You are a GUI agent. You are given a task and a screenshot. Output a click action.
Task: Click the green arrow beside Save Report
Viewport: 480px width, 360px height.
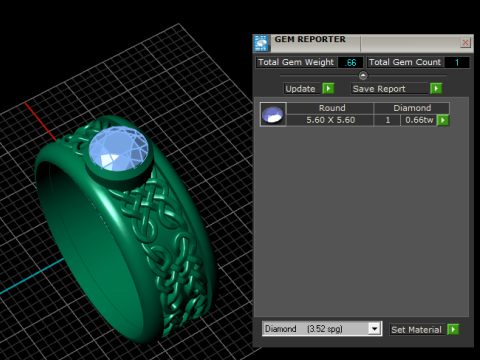pos(436,89)
